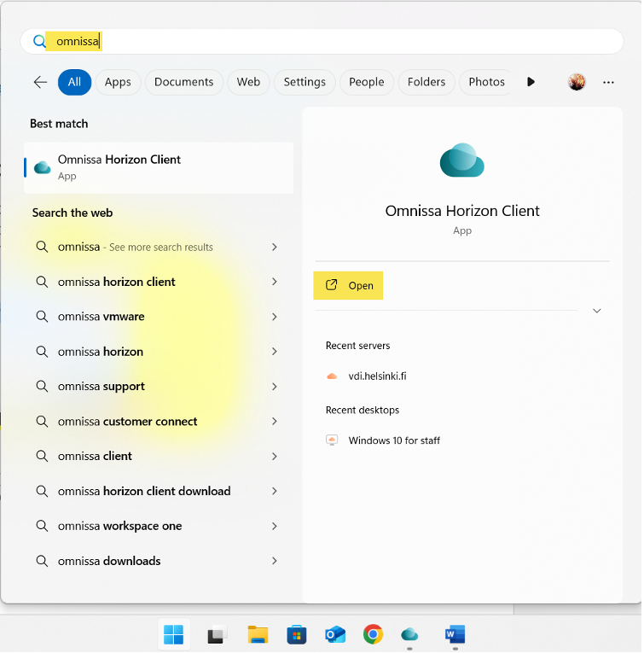Click the large Omnissa cloud logo in details pane

click(x=461, y=160)
